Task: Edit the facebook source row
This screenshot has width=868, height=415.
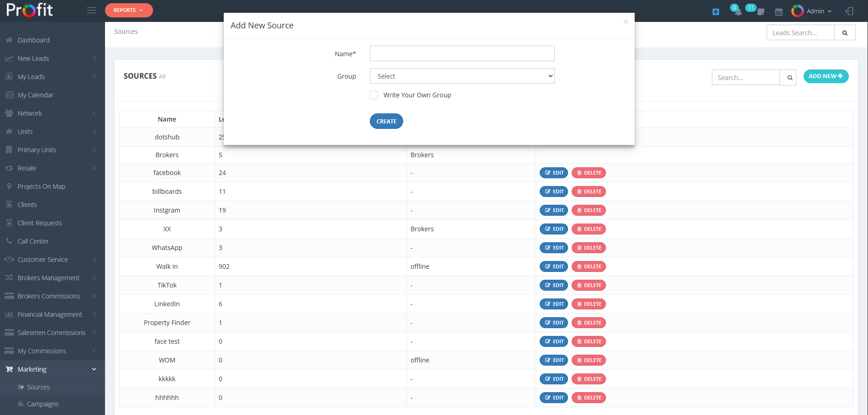Action: pos(553,173)
